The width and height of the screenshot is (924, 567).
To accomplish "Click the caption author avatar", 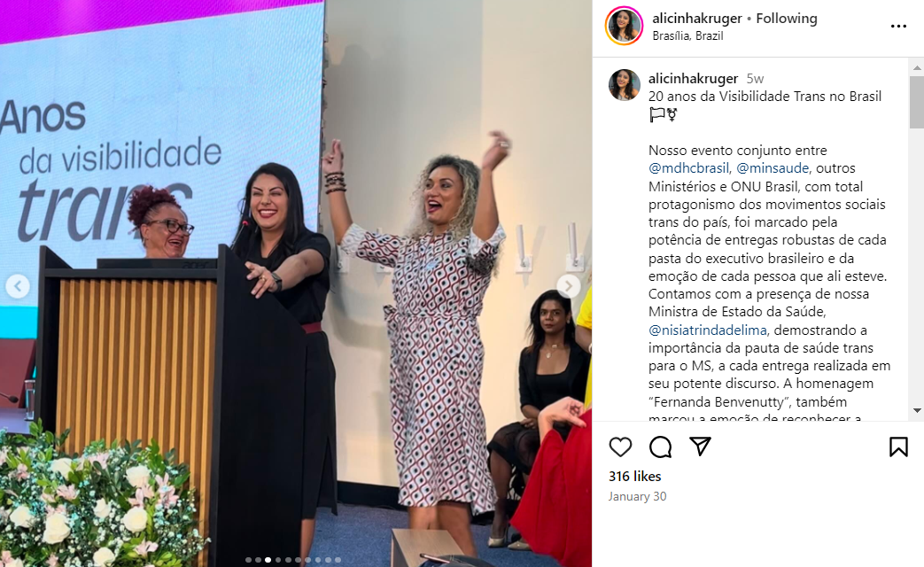I will (x=624, y=85).
